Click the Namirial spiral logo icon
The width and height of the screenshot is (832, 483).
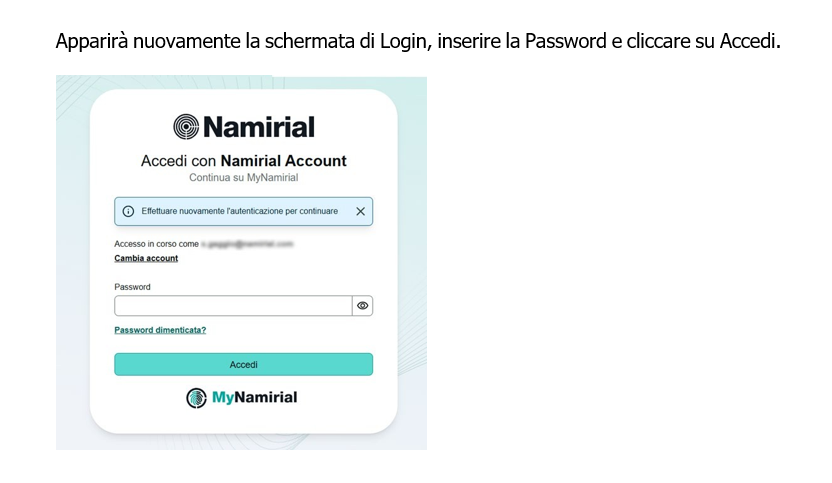coord(186,127)
